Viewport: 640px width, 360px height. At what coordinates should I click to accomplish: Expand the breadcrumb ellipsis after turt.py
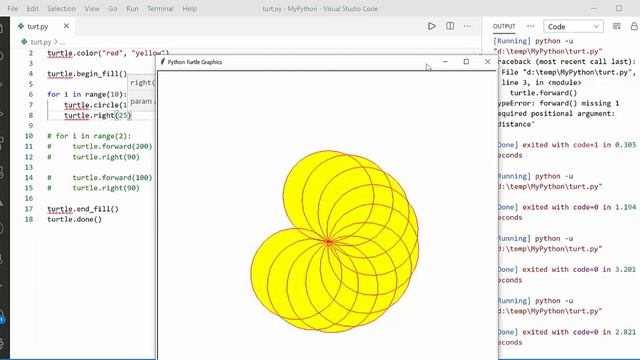(x=62, y=42)
